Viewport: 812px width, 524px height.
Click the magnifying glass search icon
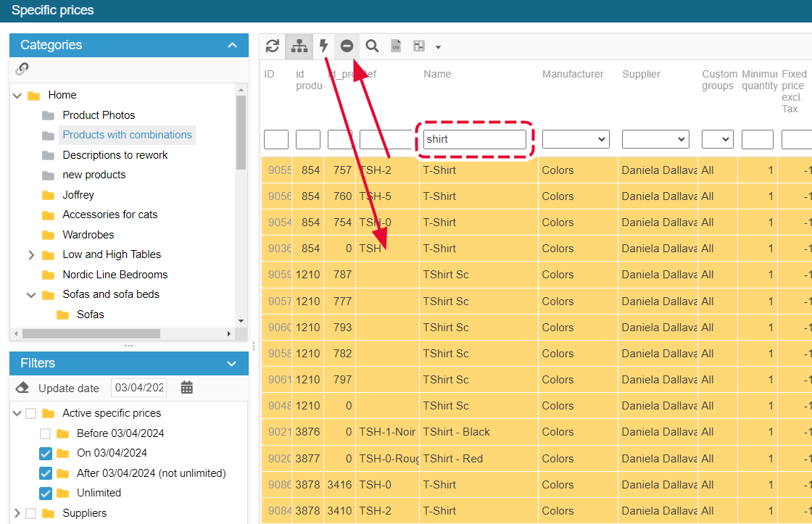[372, 46]
